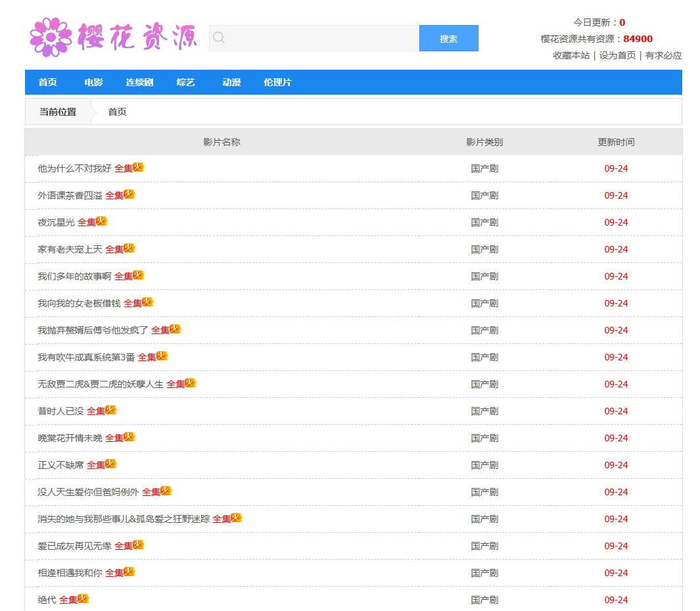Click the fire icon beside 相逢相遇我和你
Viewport: 700px width, 611px height.
pyautogui.click(x=130, y=570)
